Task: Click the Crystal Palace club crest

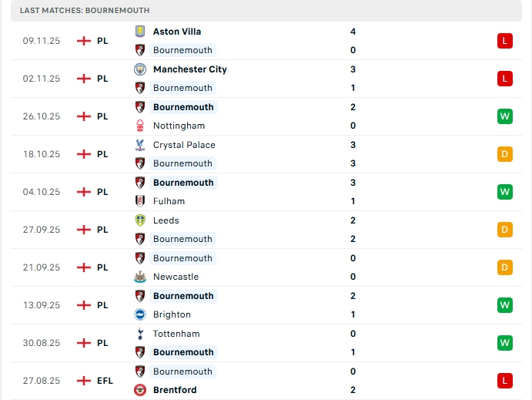Action: [x=140, y=145]
